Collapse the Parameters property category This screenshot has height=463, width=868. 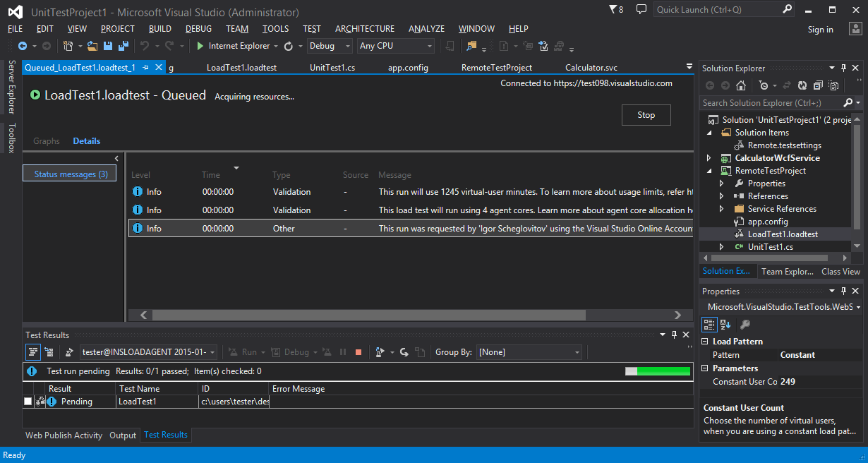[706, 368]
